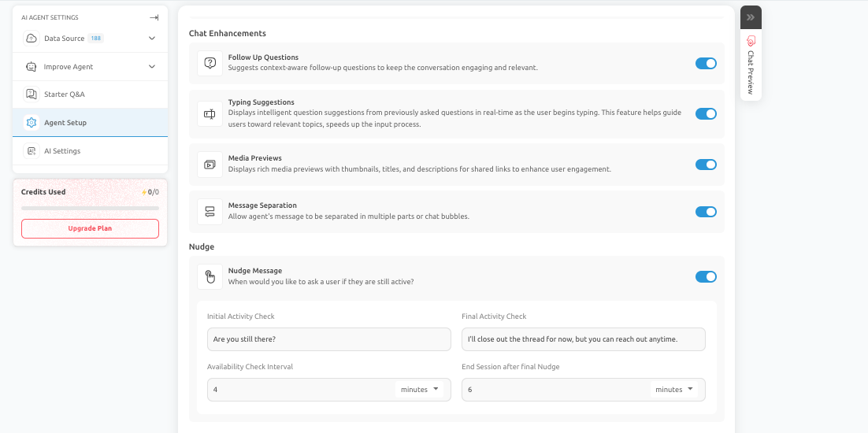This screenshot has width=868, height=433.
Task: Open End Session minutes unit dropdown
Action: pos(674,390)
